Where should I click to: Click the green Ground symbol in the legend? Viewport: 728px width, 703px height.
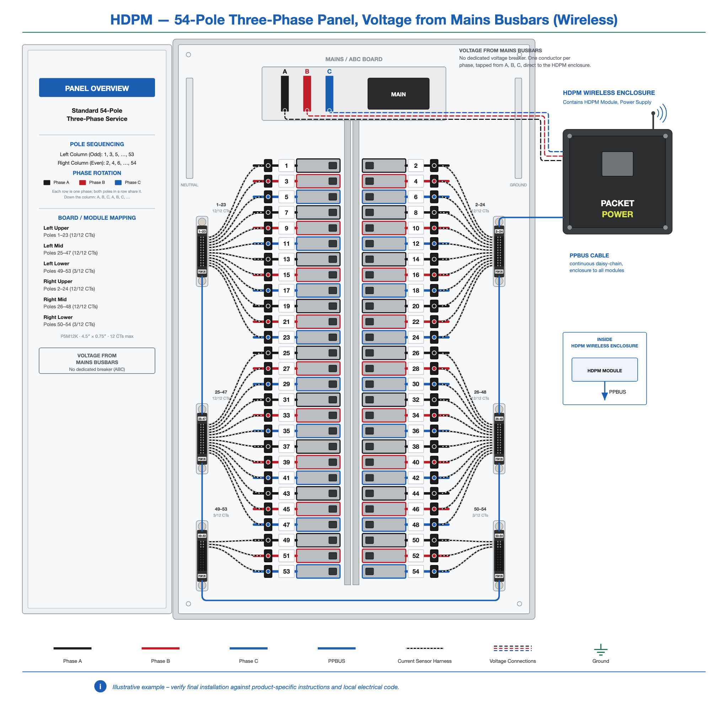[x=601, y=650]
